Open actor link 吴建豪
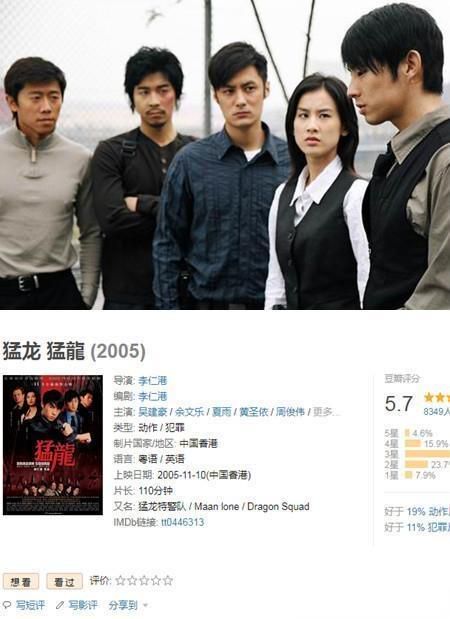 pyautogui.click(x=152, y=412)
